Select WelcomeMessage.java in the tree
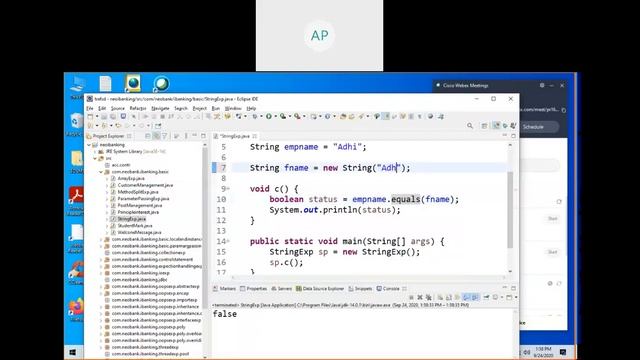 pyautogui.click(x=139, y=232)
